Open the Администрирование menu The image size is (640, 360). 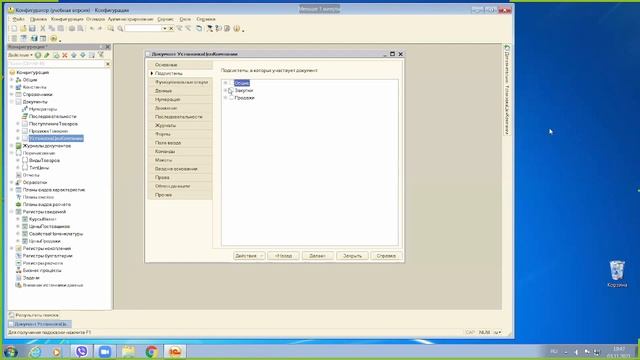131,19
